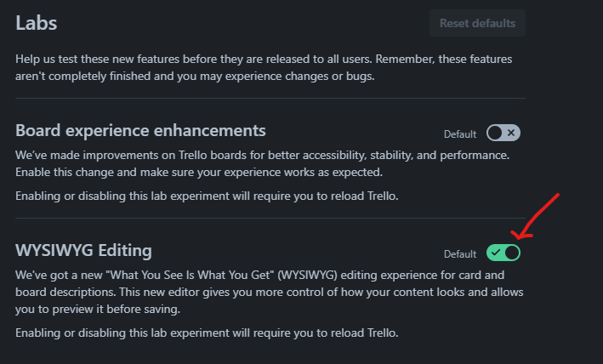Viewport: 603px width, 364px height.
Task: Select the Board experience enhancements heading
Action: point(140,131)
